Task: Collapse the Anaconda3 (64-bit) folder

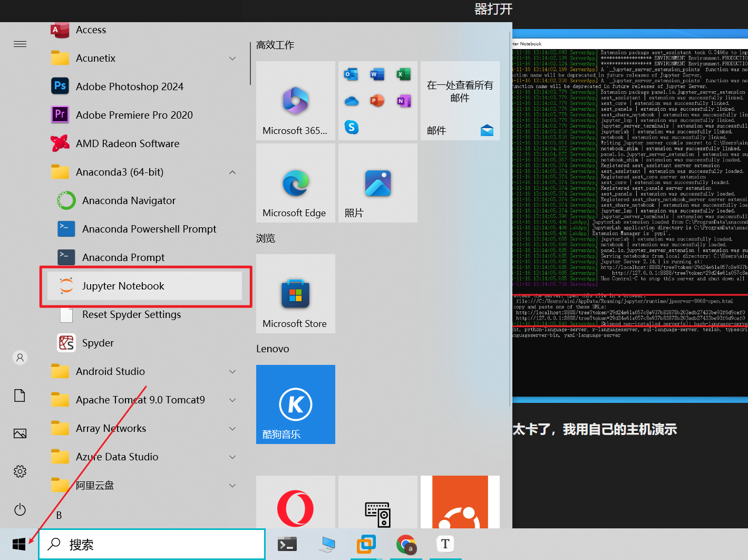Action: [x=232, y=172]
